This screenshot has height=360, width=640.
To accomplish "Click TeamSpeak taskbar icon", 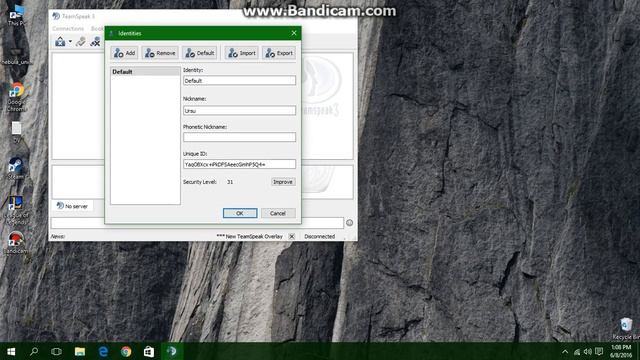I will pyautogui.click(x=172, y=351).
